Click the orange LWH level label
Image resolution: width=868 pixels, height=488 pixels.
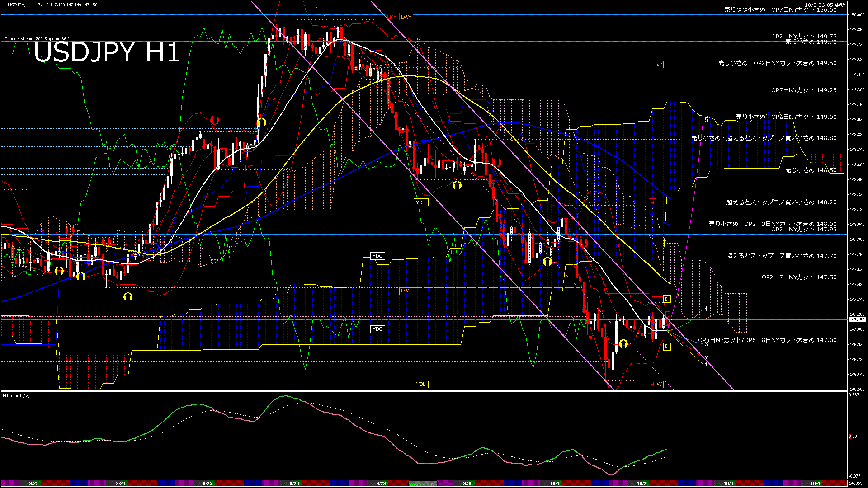(406, 17)
